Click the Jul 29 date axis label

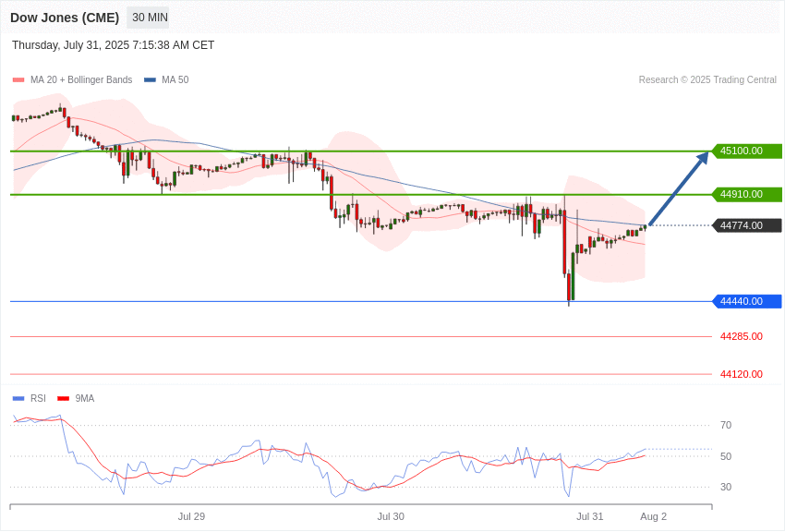pyautogui.click(x=191, y=516)
